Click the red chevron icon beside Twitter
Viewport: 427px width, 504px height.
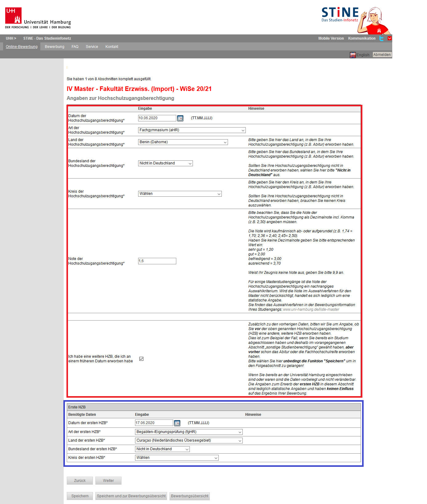389,38
